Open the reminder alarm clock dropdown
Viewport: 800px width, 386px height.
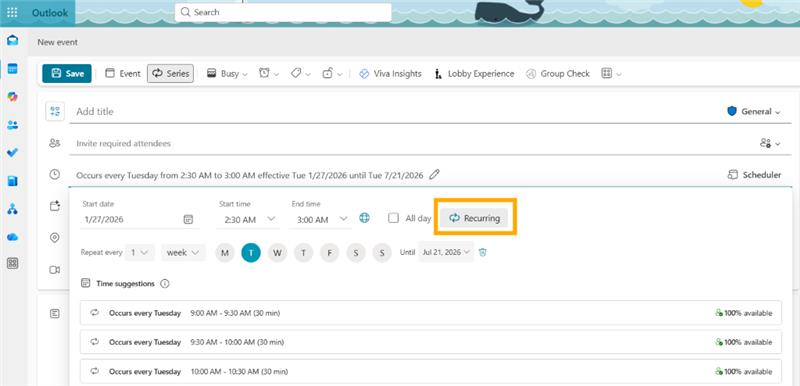pyautogui.click(x=269, y=73)
